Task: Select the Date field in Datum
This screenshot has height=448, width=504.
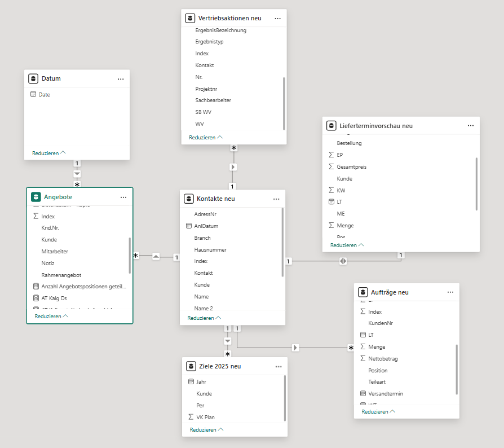Action: [x=45, y=95]
